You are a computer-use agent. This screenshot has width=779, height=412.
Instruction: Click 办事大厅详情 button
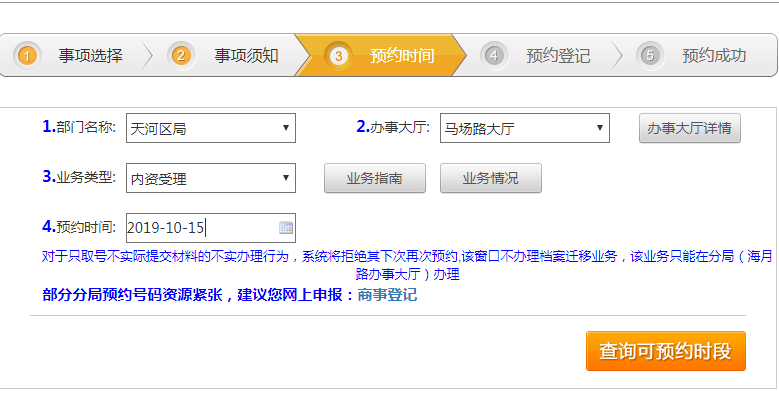pos(690,128)
